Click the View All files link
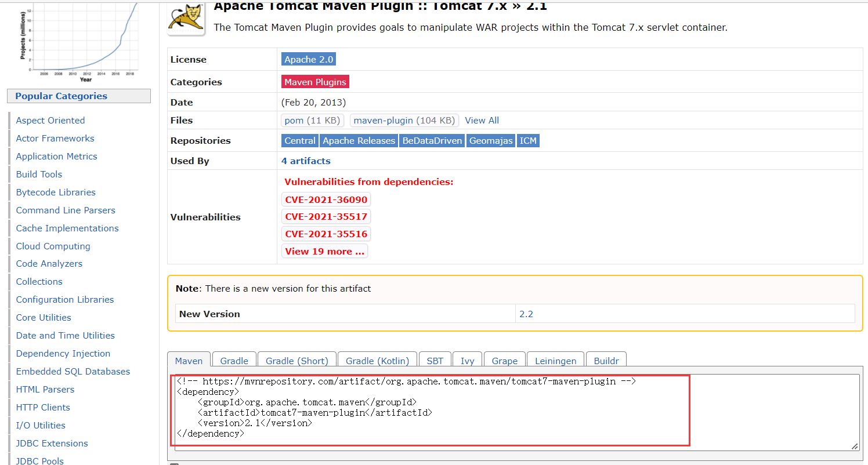Viewport: 868px width, 465px height. (x=482, y=121)
